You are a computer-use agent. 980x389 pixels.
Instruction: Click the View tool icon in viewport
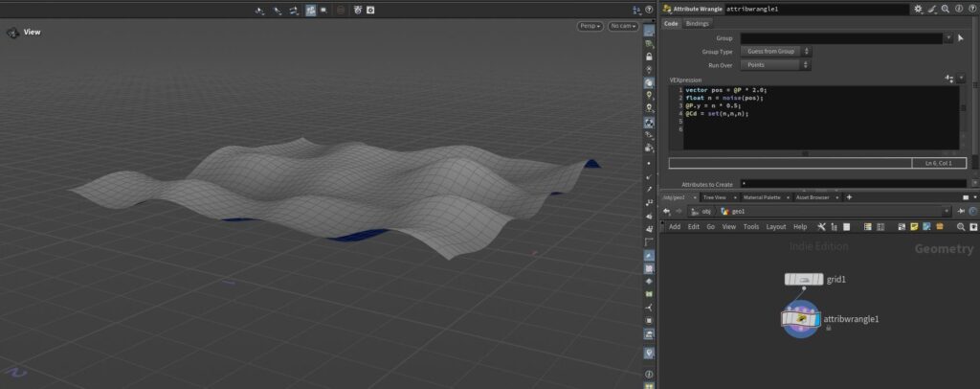pos(12,33)
